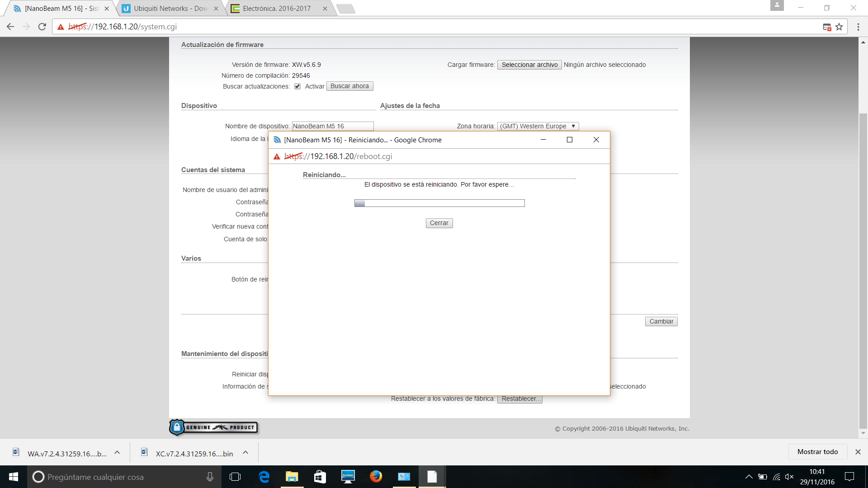
Task: Close the NanoBeam M5 16 tab
Action: pos(107,9)
